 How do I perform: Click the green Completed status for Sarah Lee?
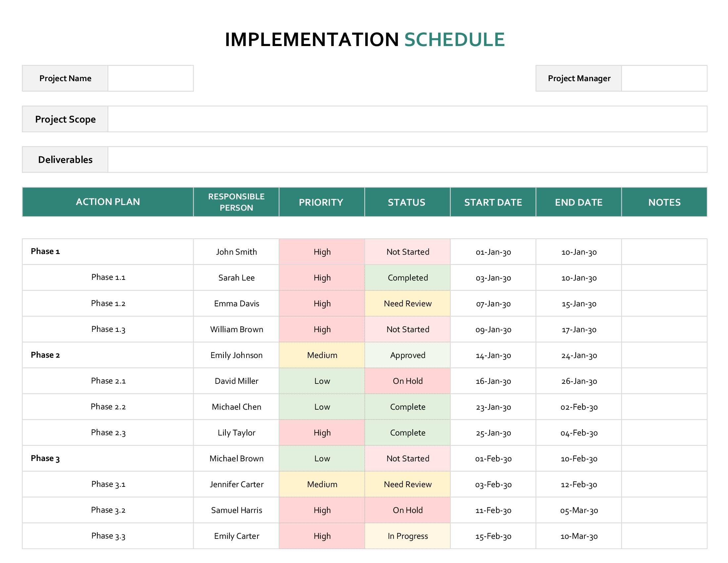tap(407, 278)
